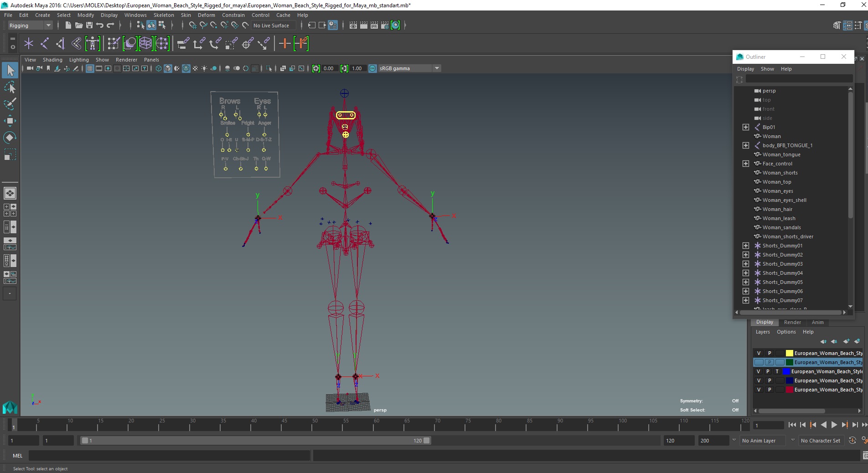The image size is (868, 473).
Task: Open the Outliner Show menu
Action: tap(767, 69)
